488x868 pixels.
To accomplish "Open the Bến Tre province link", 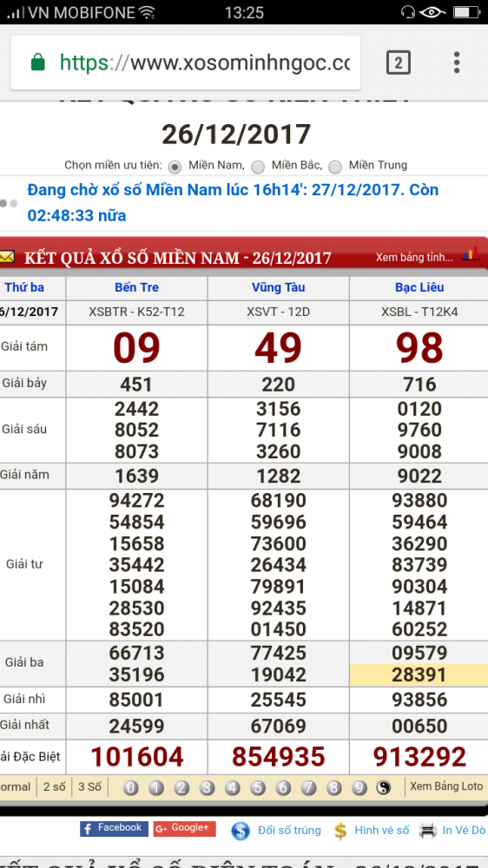I will (137, 287).
